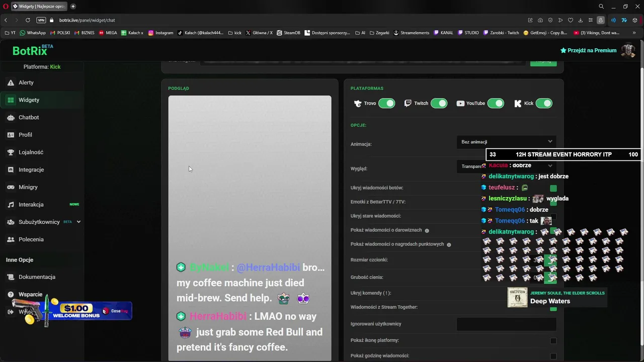This screenshot has width=644, height=362.
Task: Open the Zegarki bookmarks folder
Action: click(379, 33)
